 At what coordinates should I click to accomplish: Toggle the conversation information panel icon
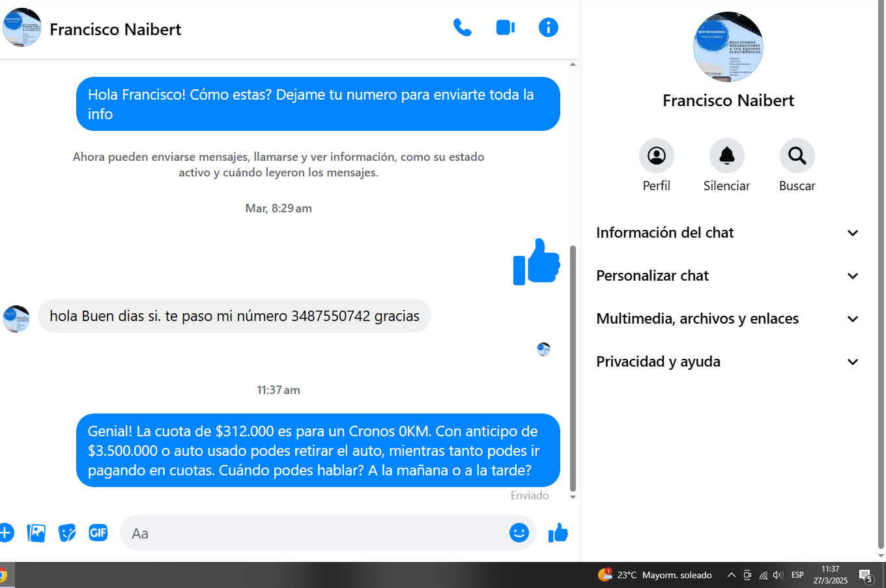(x=549, y=27)
